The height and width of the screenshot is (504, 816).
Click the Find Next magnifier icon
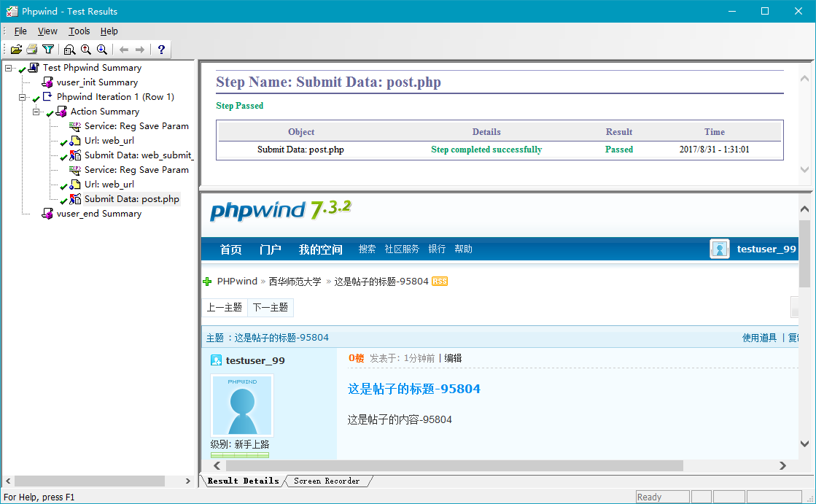[x=102, y=50]
